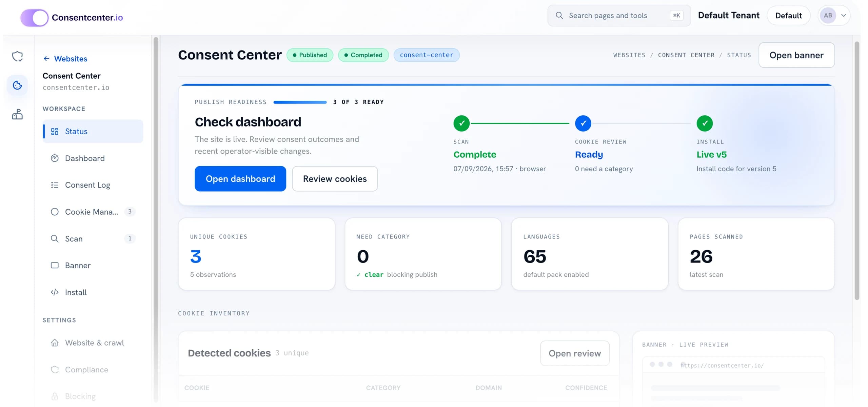Click the Unique Cookies card
Viewport: 868px width, 407px height.
coord(257,254)
